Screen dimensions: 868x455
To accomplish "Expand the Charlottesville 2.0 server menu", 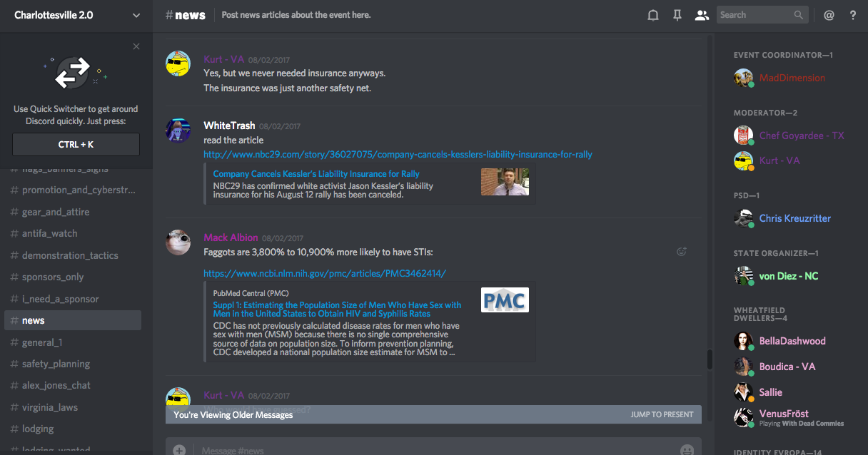I will (136, 15).
